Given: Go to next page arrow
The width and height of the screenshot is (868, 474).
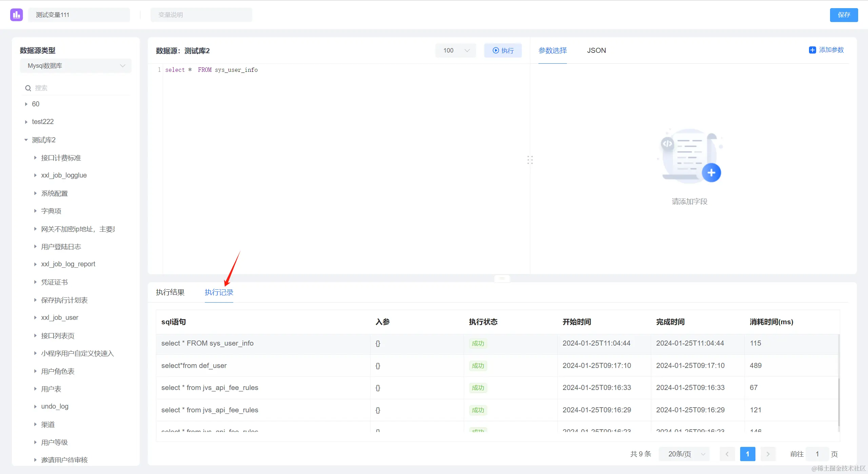Looking at the screenshot, I should (x=768, y=454).
